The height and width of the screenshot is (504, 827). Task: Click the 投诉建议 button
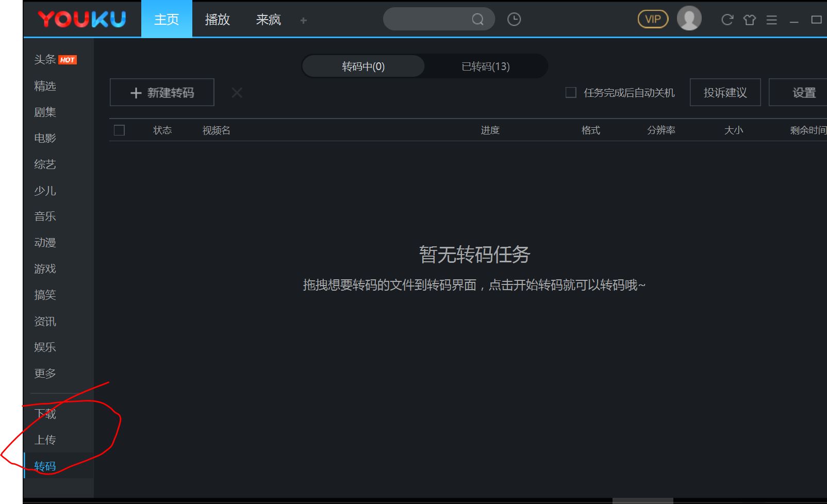click(725, 92)
